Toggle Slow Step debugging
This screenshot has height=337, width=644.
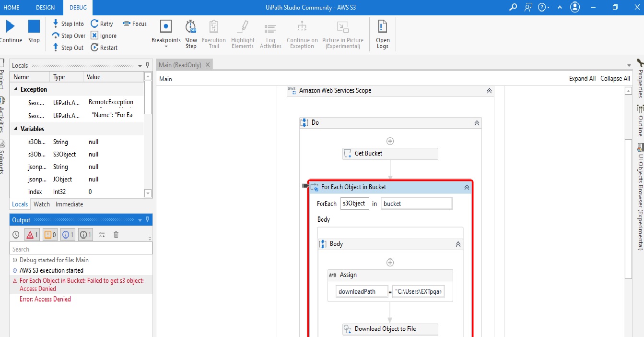coord(191,29)
